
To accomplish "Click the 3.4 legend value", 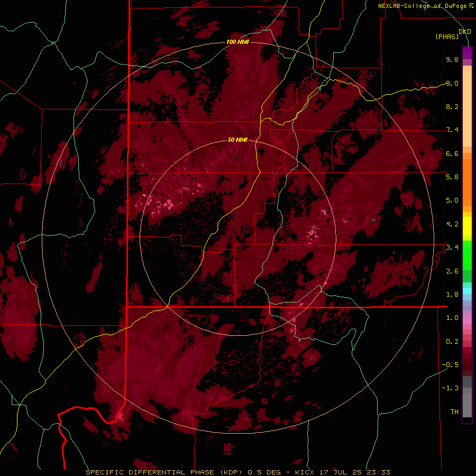I will pos(452,248).
